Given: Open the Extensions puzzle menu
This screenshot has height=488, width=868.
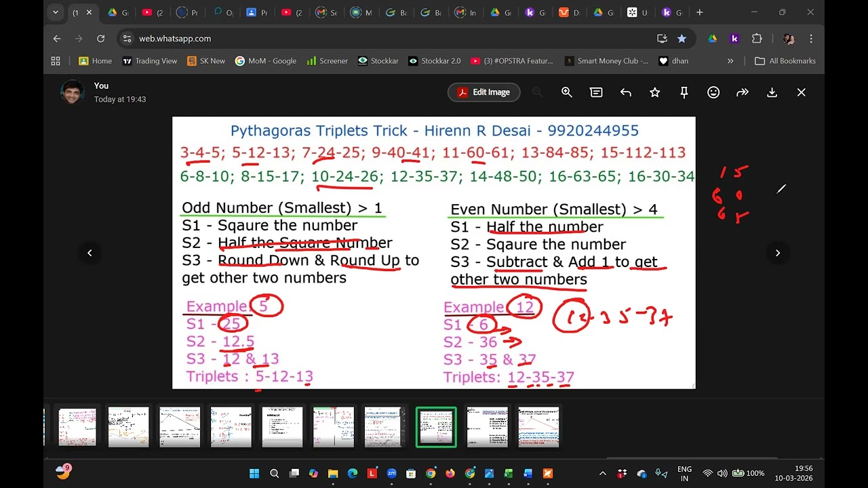Looking at the screenshot, I should coord(757,39).
